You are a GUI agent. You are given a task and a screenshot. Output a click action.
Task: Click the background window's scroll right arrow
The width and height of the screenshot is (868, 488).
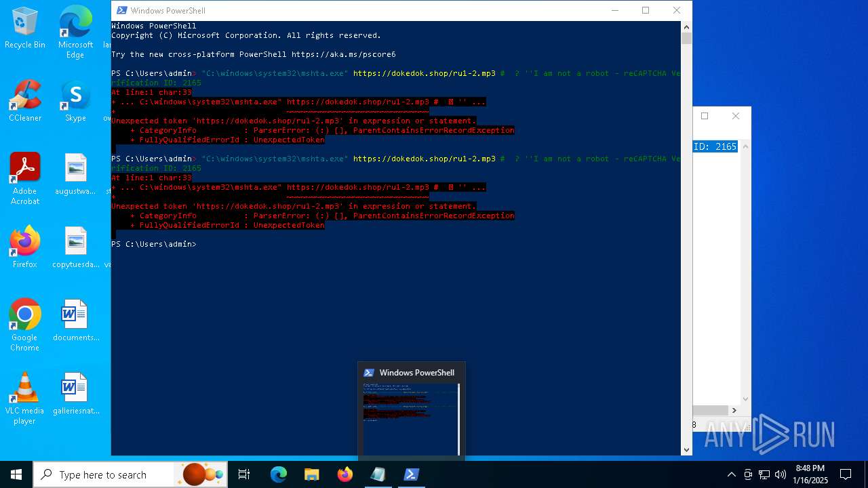click(734, 410)
